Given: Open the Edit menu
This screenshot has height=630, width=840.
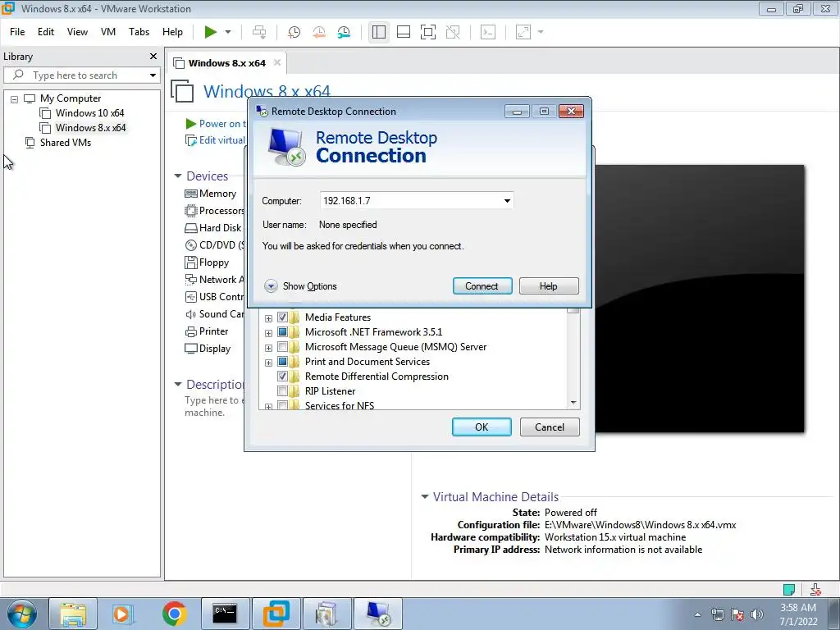Looking at the screenshot, I should tap(46, 32).
